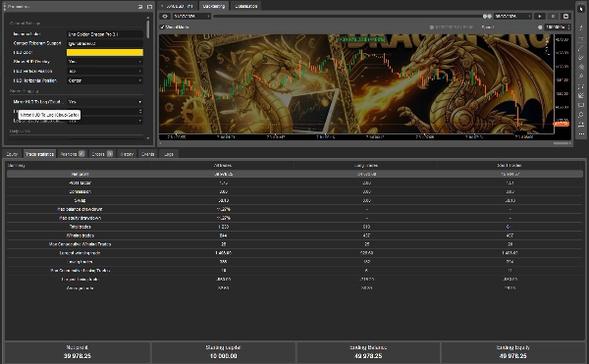589x364 pixels.
Task: Click the yellow HUD Color swatch
Action: click(x=105, y=53)
